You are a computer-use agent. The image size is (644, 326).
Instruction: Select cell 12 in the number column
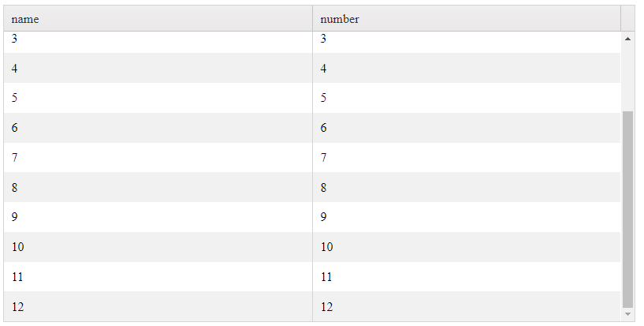point(467,306)
